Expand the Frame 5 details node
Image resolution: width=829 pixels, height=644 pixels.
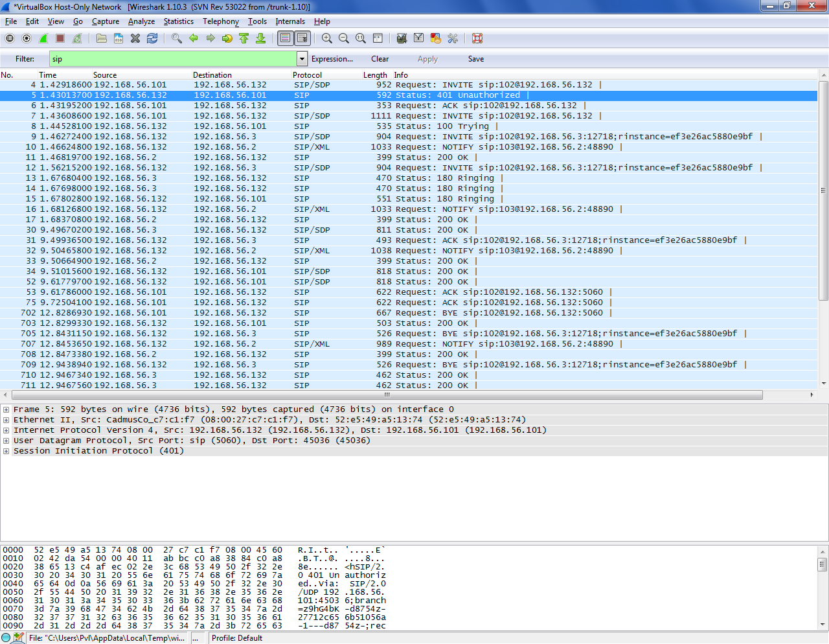tap(6, 409)
